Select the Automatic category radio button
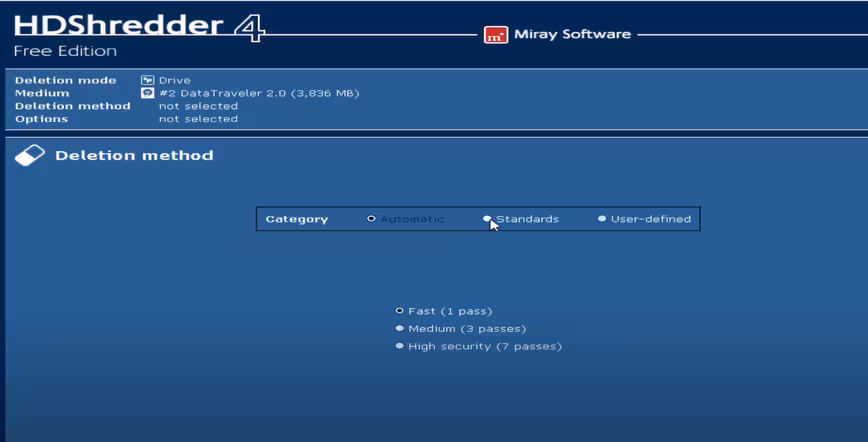The height and width of the screenshot is (442, 868). coord(371,219)
